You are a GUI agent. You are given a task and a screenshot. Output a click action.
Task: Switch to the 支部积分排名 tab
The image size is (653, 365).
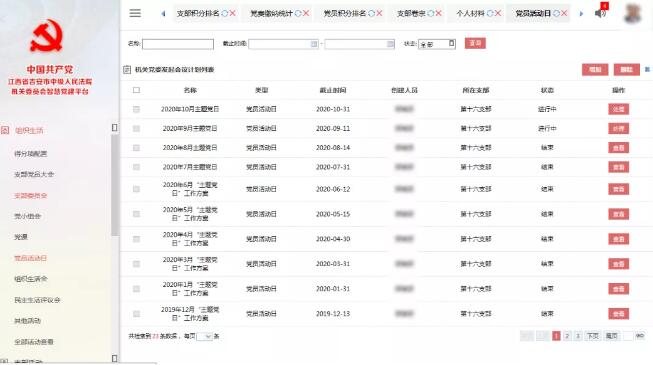(x=198, y=13)
